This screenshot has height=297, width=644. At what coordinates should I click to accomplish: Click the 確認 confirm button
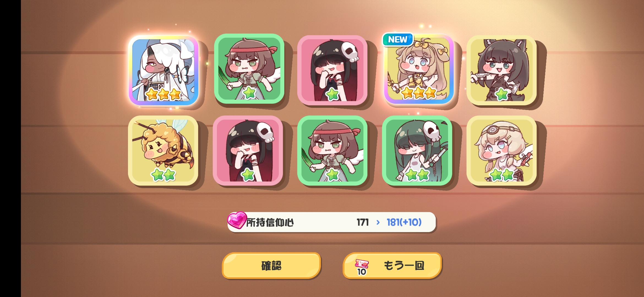coord(271,265)
